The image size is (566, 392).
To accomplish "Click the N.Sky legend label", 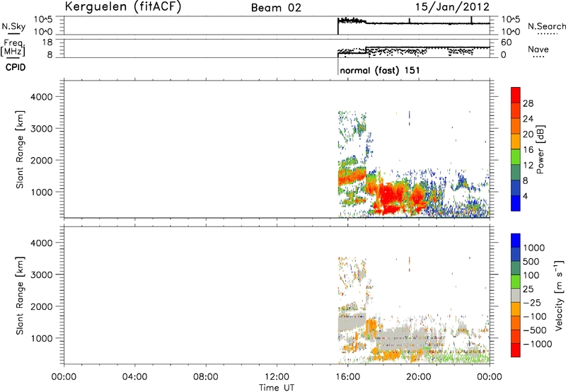I will (13, 26).
